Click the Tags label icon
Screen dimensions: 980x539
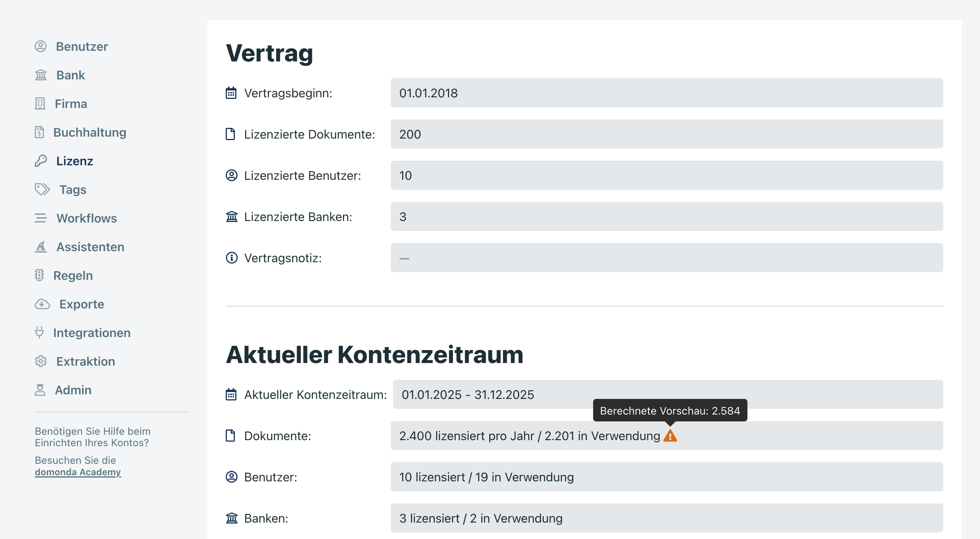point(42,189)
